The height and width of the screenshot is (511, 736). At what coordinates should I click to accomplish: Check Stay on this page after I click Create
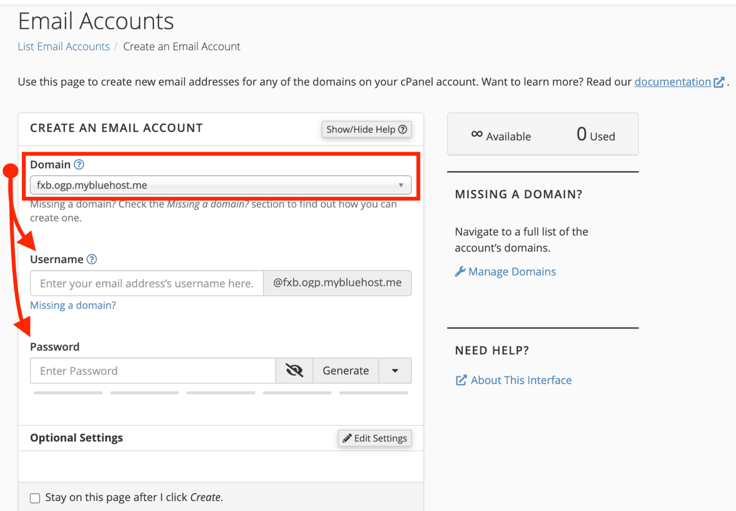[x=35, y=498]
